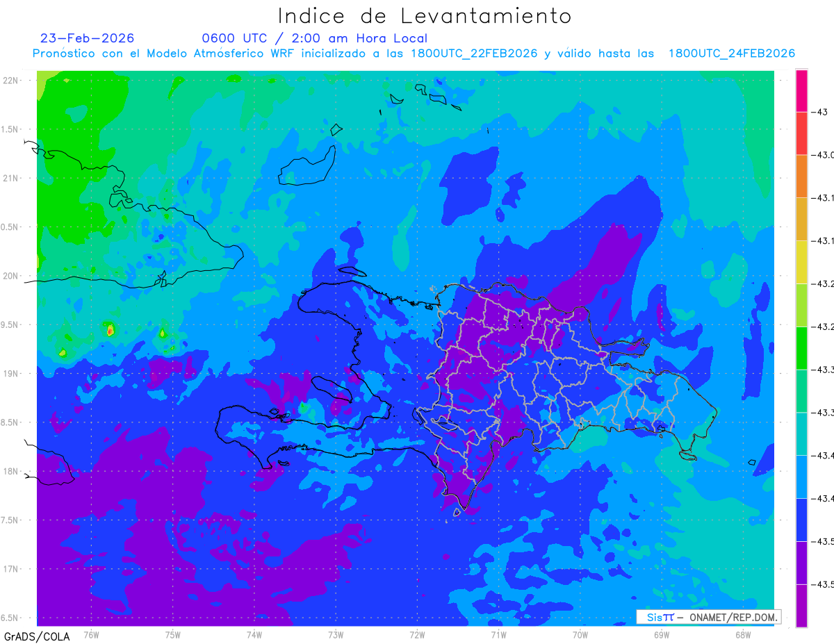Click the title 'Indice de Levantamiento'

[x=425, y=15]
